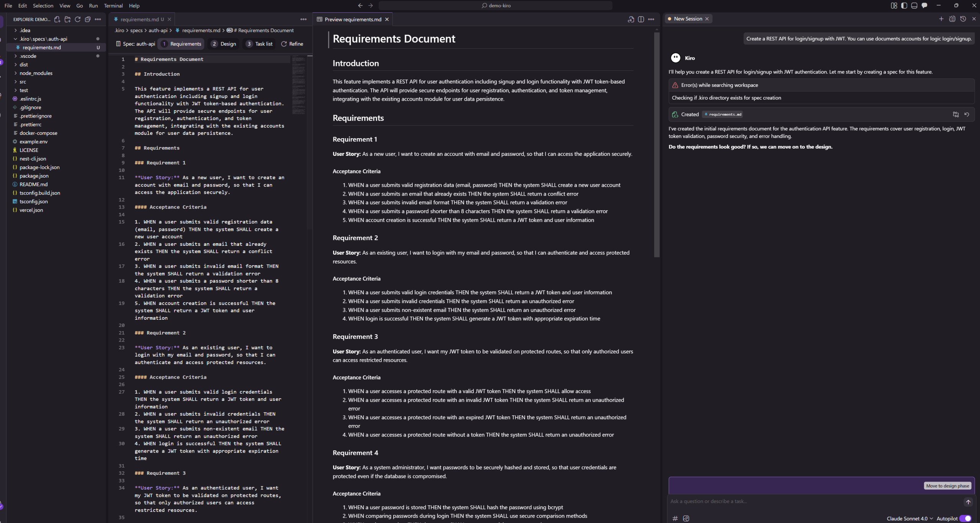980x523 pixels.
Task: Open more actions for requirements.md editor group
Action: pos(304,19)
